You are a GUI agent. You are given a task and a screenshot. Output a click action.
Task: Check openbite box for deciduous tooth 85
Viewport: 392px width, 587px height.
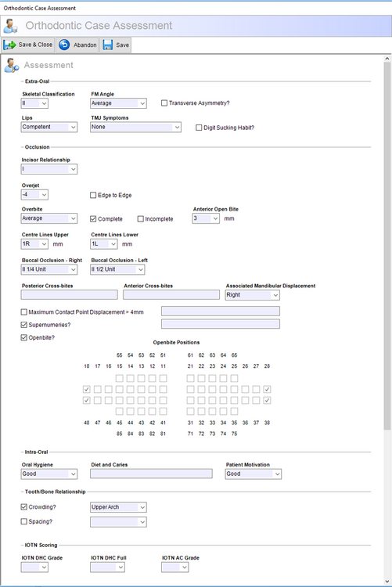(120, 411)
